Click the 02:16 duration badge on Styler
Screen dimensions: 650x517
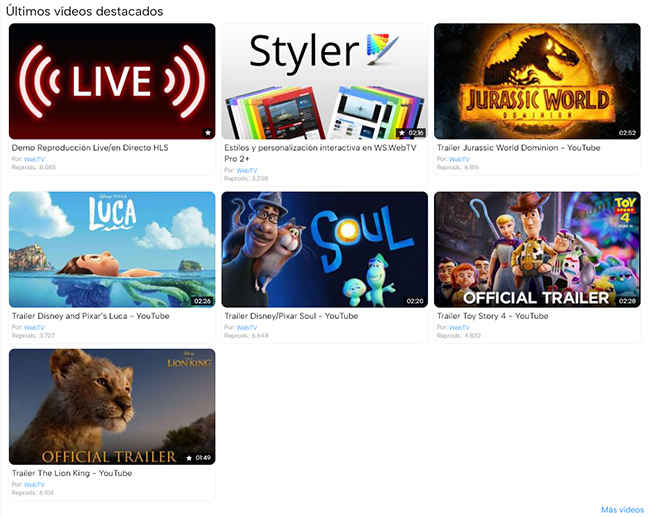pyautogui.click(x=416, y=133)
